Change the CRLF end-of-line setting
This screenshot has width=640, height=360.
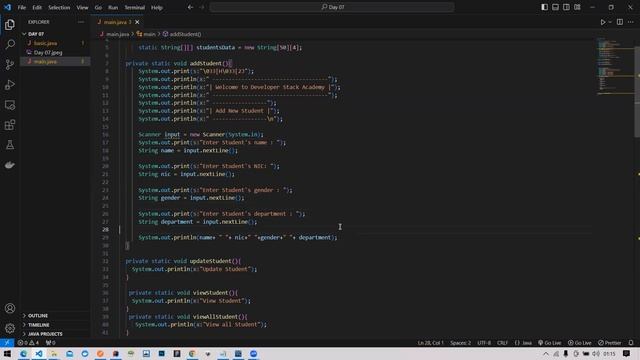(502, 343)
